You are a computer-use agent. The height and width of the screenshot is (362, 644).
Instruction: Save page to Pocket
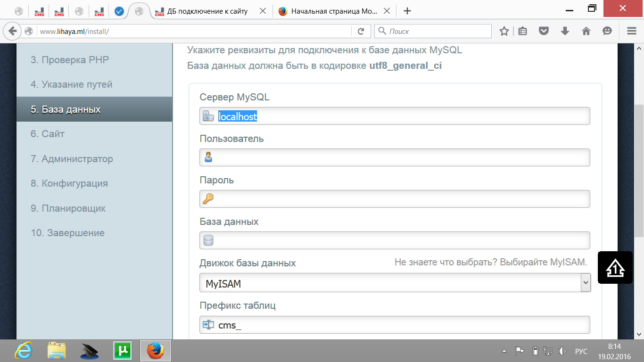click(544, 31)
